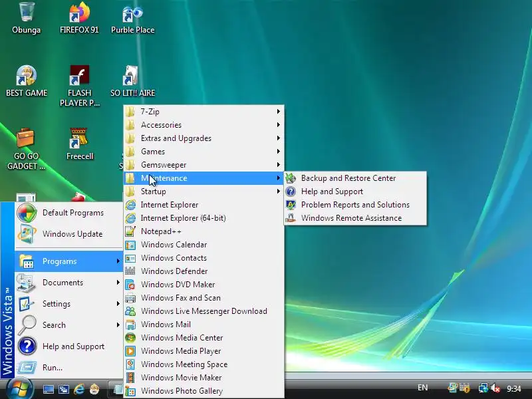Click the EN language indicator
This screenshot has width=532, height=399.
(422, 388)
